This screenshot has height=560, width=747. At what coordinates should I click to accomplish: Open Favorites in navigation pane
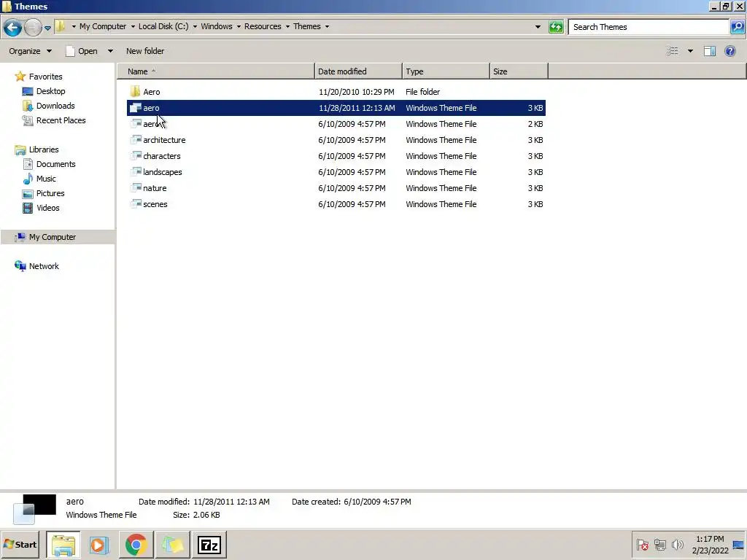tap(45, 76)
